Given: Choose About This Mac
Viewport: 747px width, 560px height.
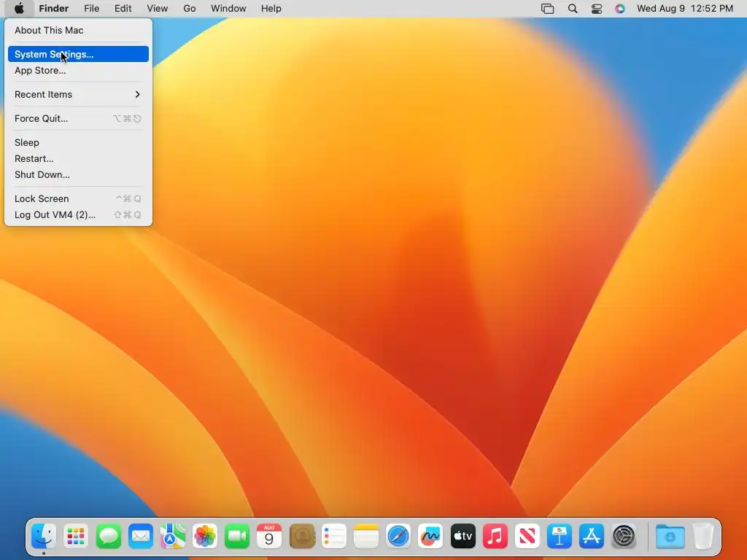Looking at the screenshot, I should tap(78, 30).
